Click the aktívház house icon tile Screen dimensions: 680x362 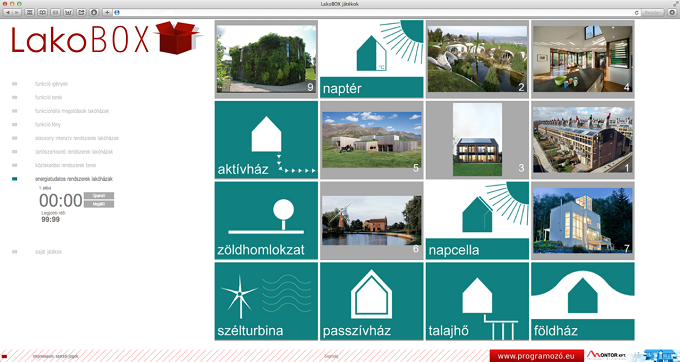266,140
